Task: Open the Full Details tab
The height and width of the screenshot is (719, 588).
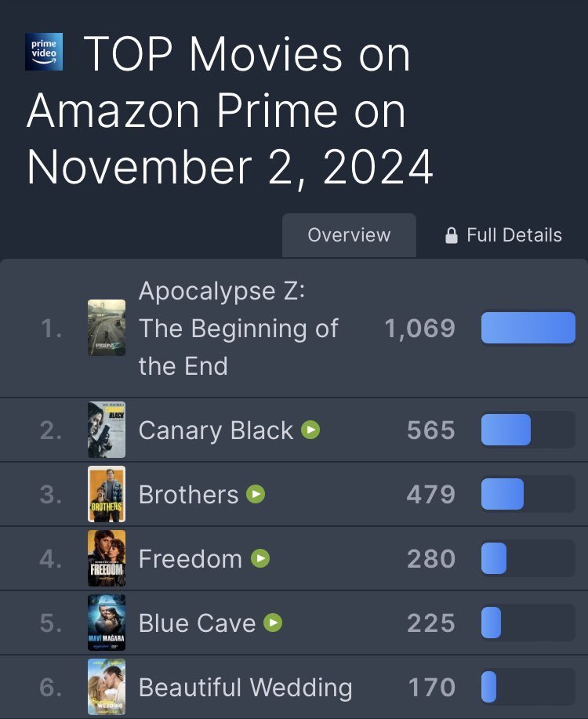Action: pos(514,235)
